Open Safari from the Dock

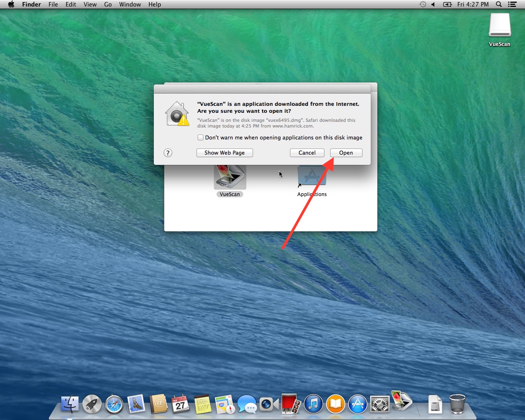tap(114, 404)
